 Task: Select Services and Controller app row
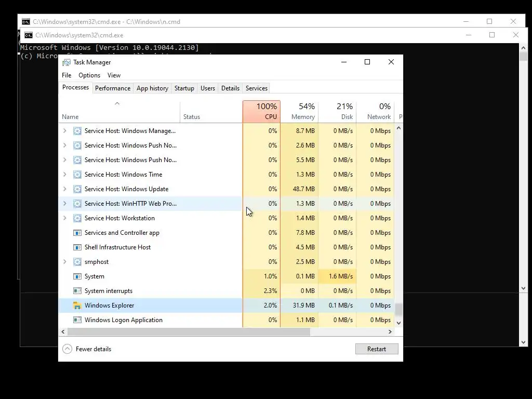(227, 233)
